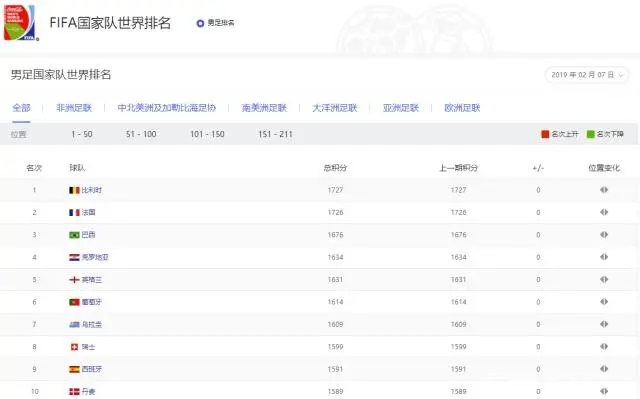Click position change icon in 克罗地亚 row

[604, 257]
